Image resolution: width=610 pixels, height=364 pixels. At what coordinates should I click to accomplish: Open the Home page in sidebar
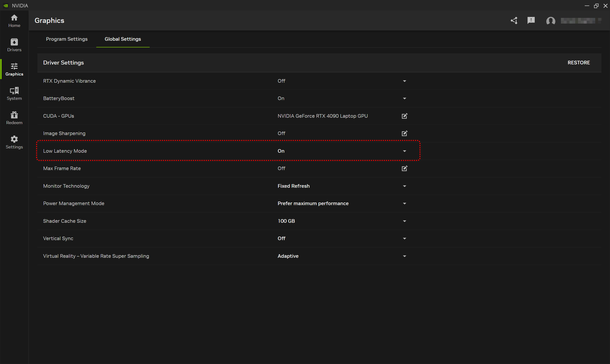14,21
